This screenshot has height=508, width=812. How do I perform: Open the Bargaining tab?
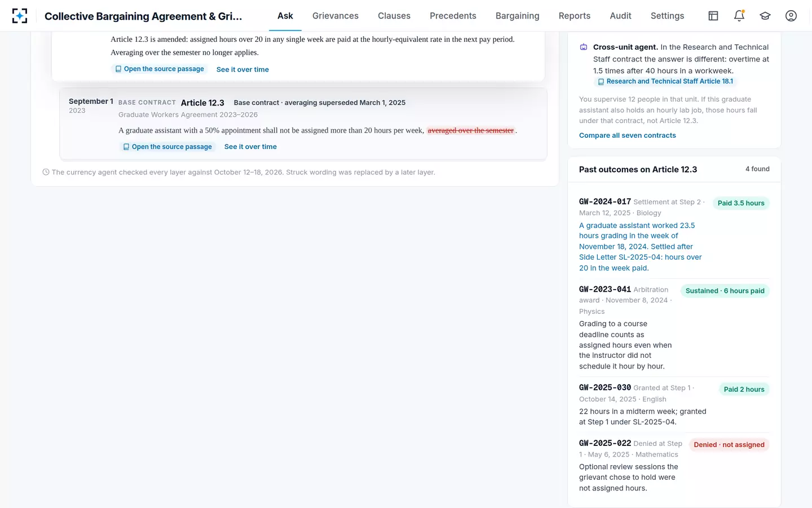point(518,16)
